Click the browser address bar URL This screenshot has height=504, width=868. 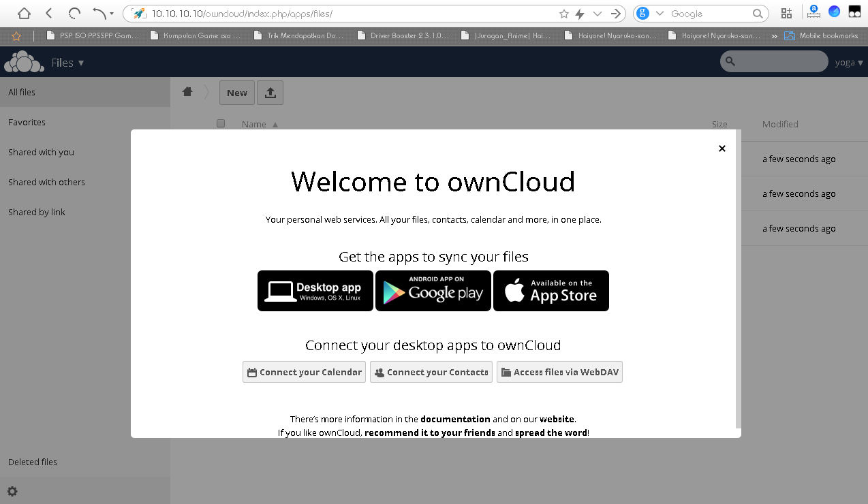[242, 14]
